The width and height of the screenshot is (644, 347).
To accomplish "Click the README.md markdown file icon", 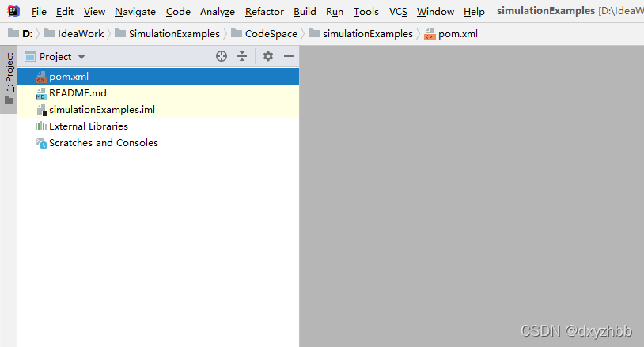I will click(x=41, y=93).
